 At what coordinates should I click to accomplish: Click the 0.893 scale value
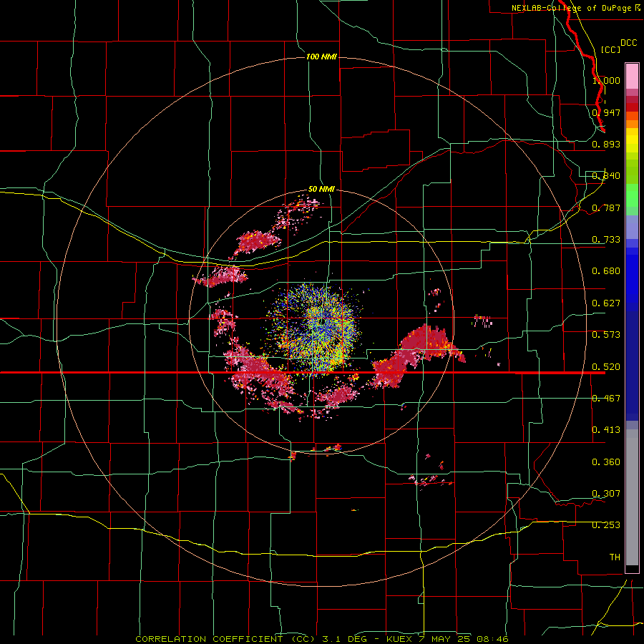coord(606,144)
